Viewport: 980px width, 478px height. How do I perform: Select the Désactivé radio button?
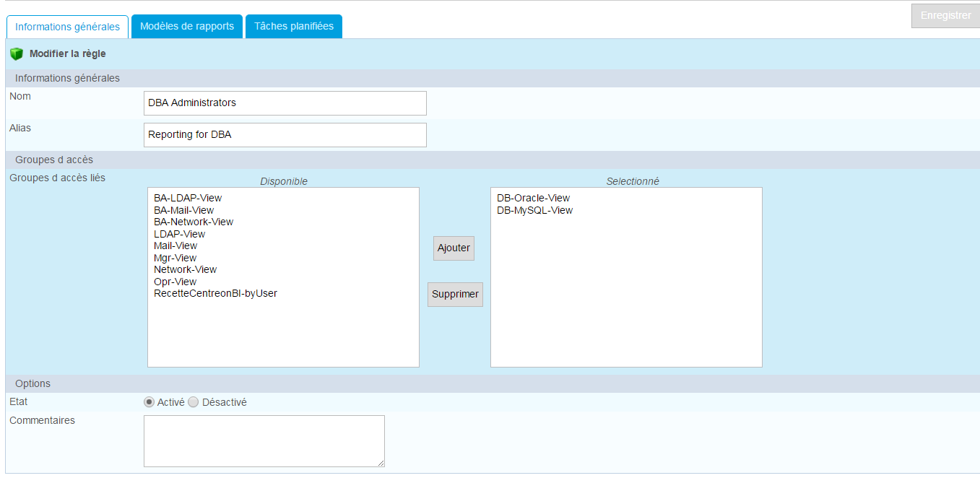point(194,402)
